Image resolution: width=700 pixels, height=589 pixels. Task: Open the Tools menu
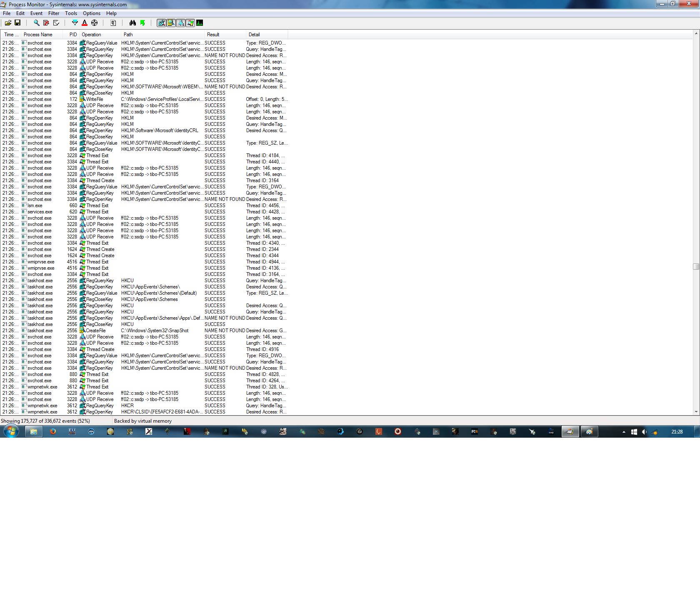[x=71, y=13]
